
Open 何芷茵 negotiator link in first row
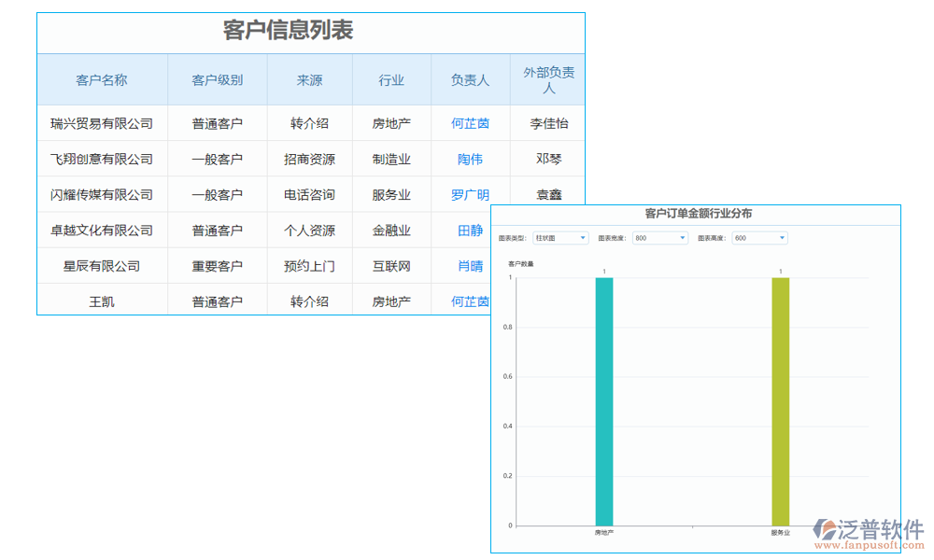[x=469, y=122]
